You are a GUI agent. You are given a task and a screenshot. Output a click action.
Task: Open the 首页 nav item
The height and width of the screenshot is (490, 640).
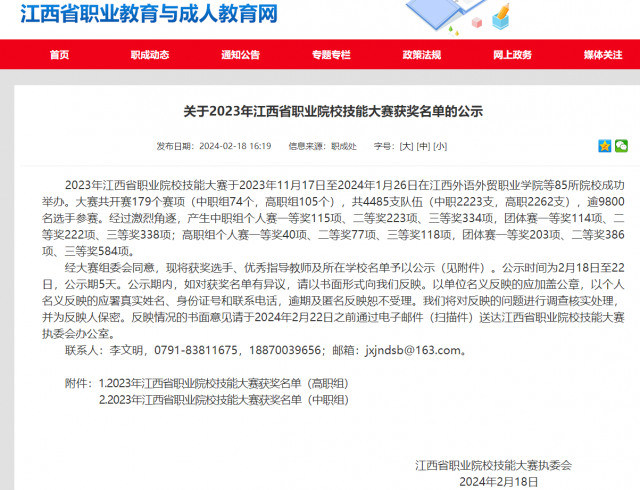tap(60, 55)
